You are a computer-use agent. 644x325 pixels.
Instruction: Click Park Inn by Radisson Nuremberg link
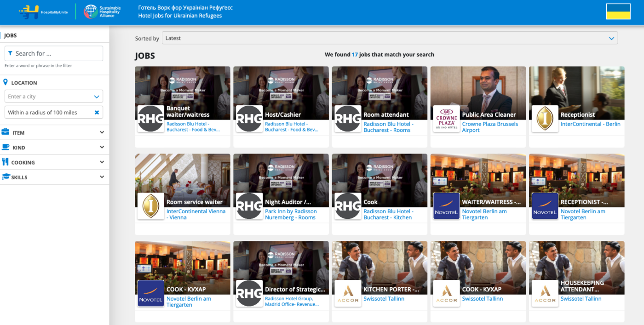click(291, 214)
